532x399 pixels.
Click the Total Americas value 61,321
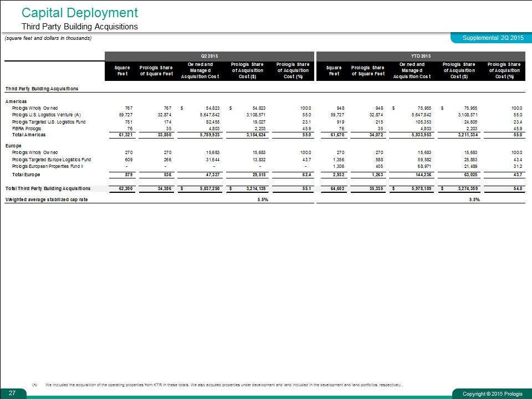pos(126,135)
